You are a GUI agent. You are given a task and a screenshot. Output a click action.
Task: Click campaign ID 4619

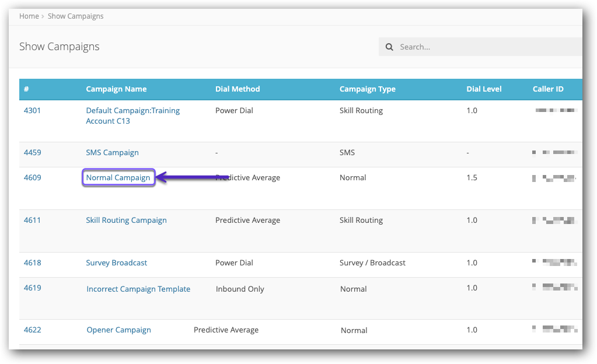tap(32, 288)
